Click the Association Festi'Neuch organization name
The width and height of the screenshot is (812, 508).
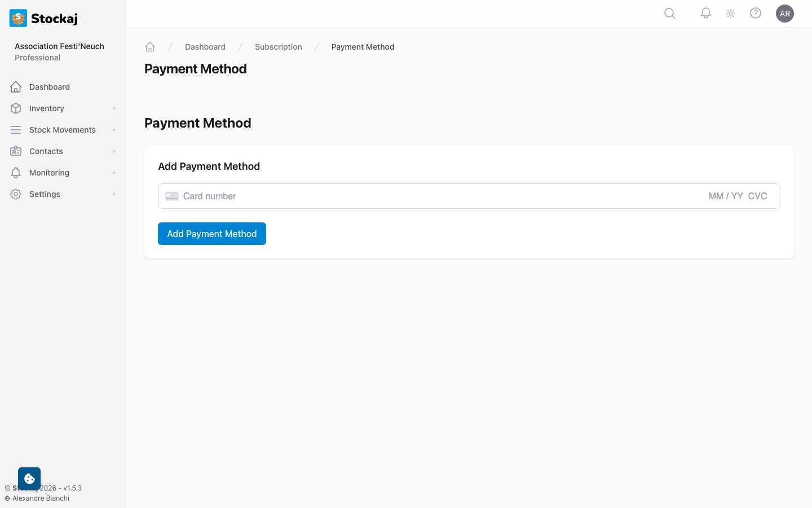[59, 46]
